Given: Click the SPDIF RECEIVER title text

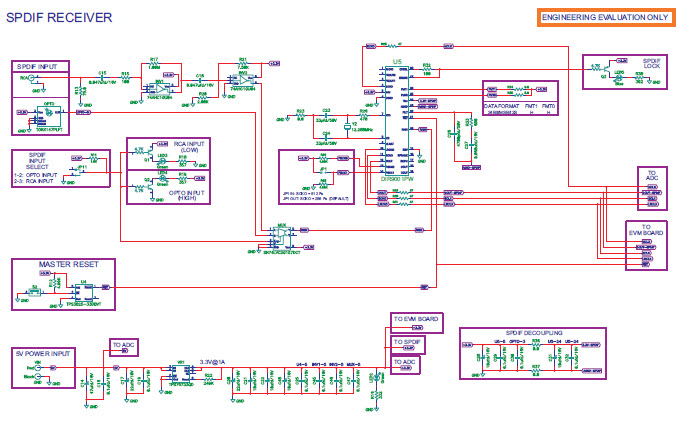Looking at the screenshot, I should tap(59, 18).
